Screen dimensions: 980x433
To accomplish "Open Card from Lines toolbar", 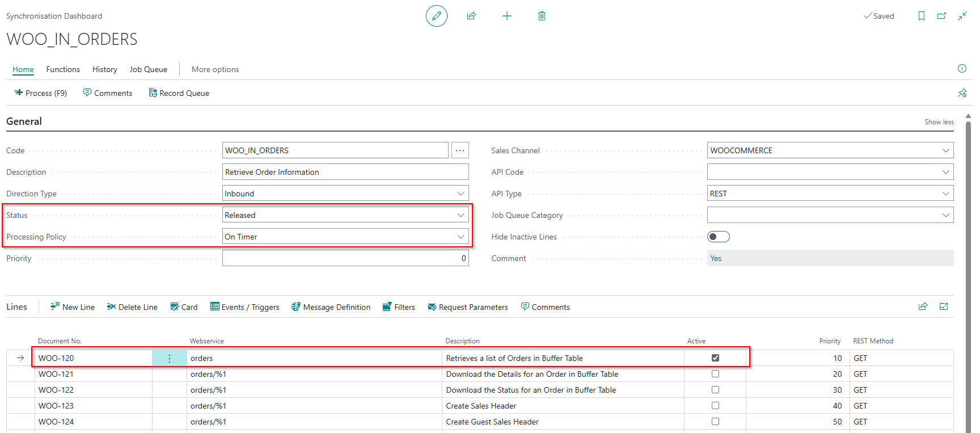I will point(184,307).
